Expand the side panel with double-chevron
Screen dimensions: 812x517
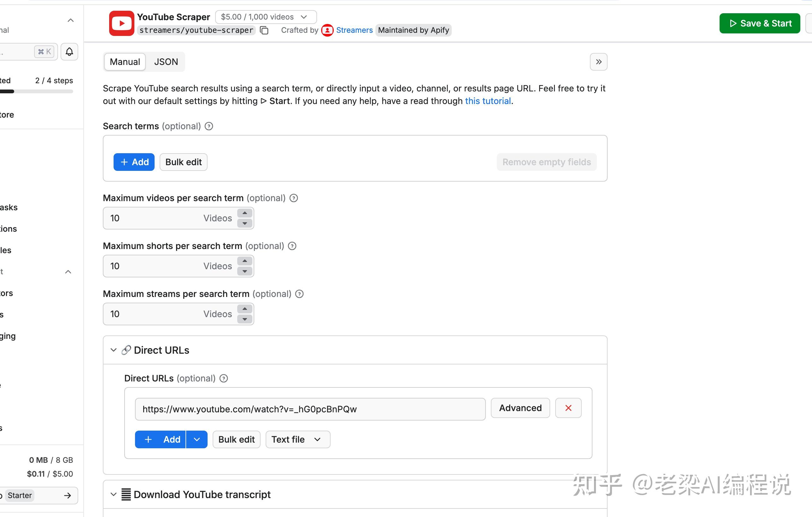click(598, 62)
